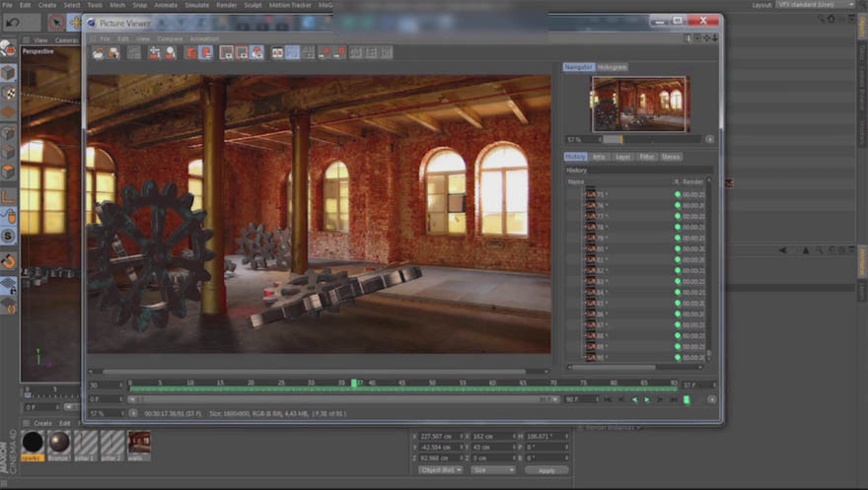Viewport: 868px width, 490px height.
Task: Click the AB Compare toggle icon
Action: 277,52
